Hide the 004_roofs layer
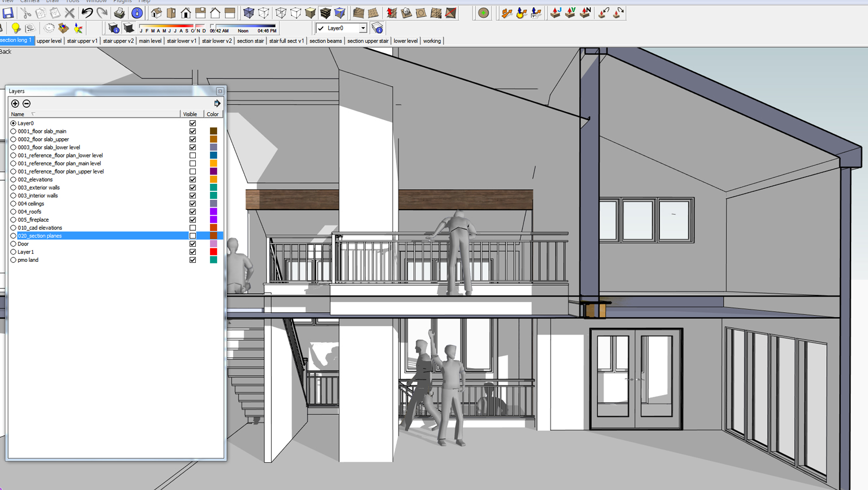The image size is (868, 490). tap(193, 212)
